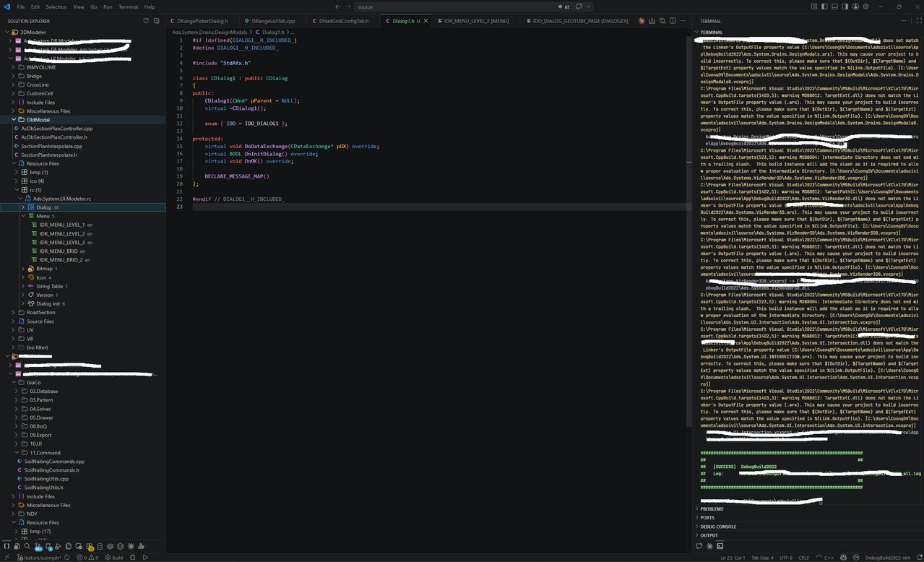This screenshot has height=562, width=924.
Task: Change the CRLF line ending setting
Action: tap(804, 558)
